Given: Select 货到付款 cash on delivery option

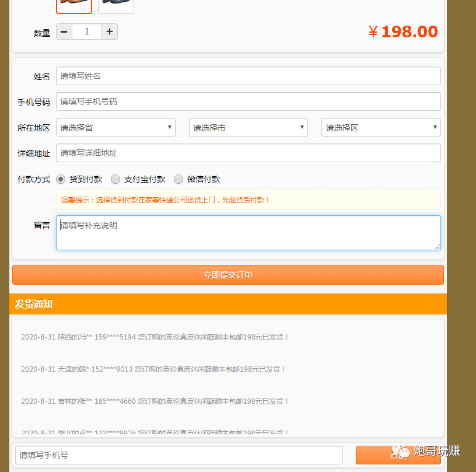Looking at the screenshot, I should point(61,179).
